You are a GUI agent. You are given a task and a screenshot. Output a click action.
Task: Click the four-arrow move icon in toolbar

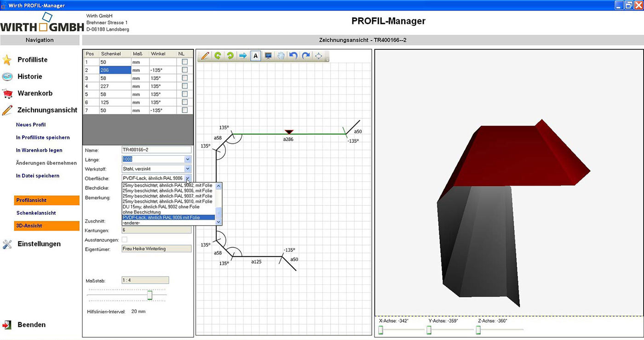pos(318,56)
